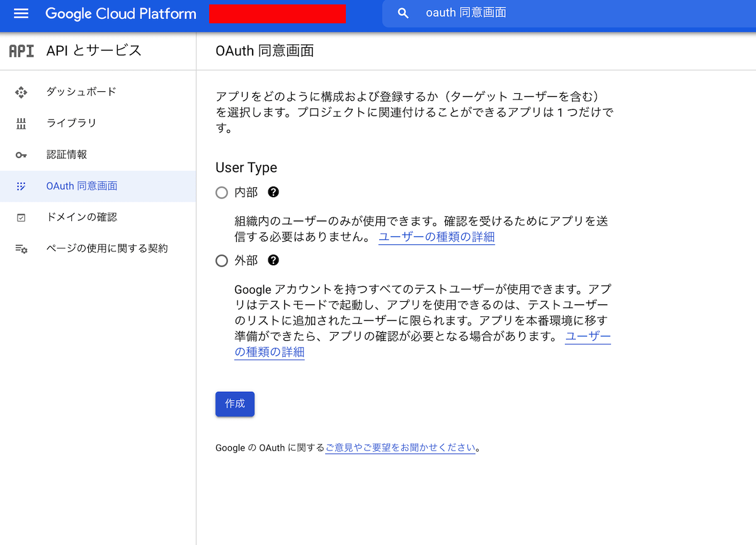Open ユーザーの種類の詳細 link under 内部

[x=437, y=238]
